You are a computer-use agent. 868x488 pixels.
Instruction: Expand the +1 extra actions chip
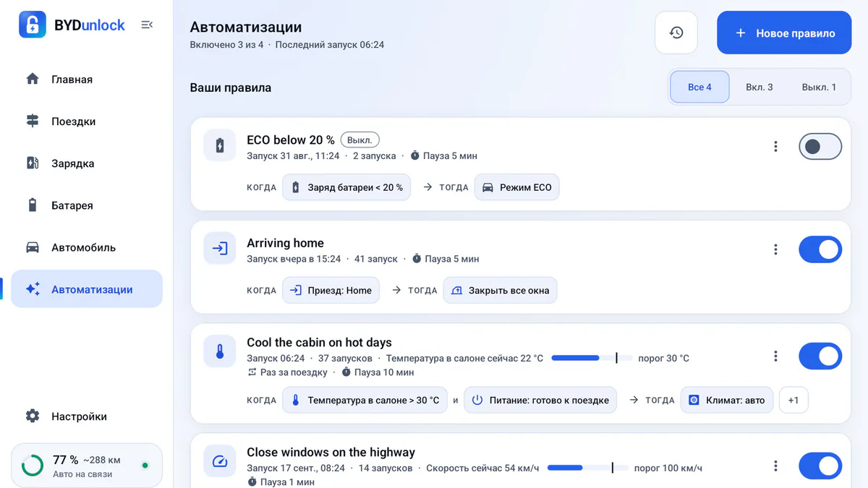(x=793, y=400)
